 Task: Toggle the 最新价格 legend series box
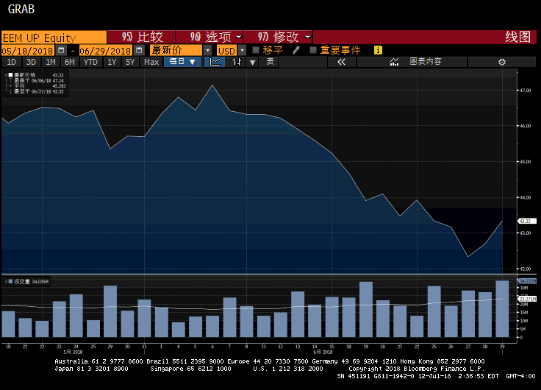[x=10, y=75]
